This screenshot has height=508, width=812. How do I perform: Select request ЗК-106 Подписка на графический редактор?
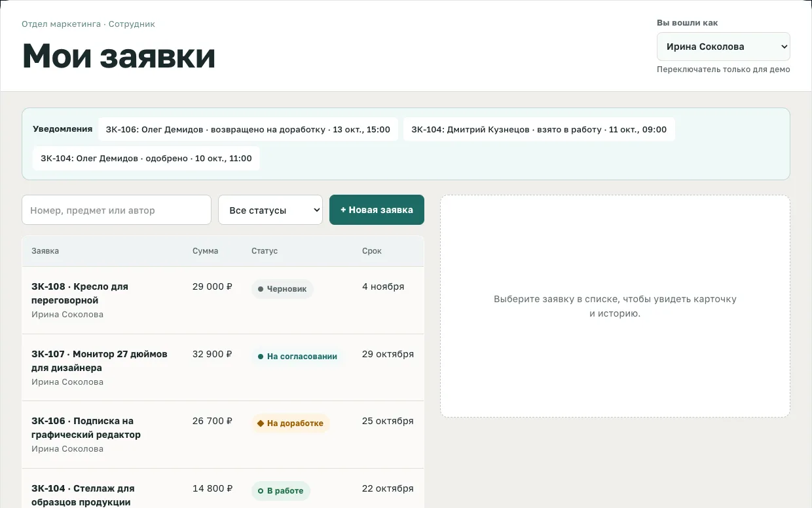pos(223,435)
